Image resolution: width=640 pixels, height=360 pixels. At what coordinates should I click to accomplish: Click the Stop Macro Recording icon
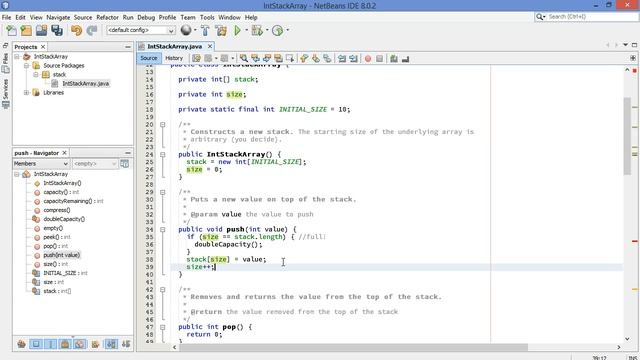tap(379, 59)
